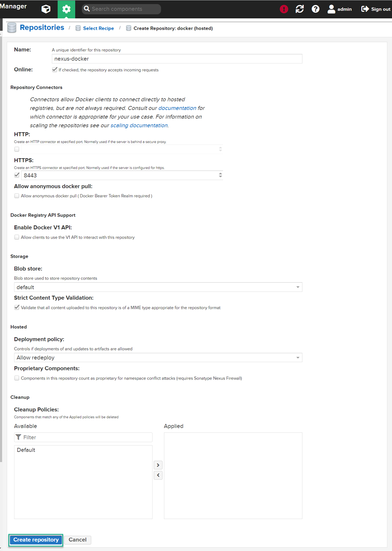Sign out using the exit icon
The width and height of the screenshot is (392, 551).
[x=365, y=9]
